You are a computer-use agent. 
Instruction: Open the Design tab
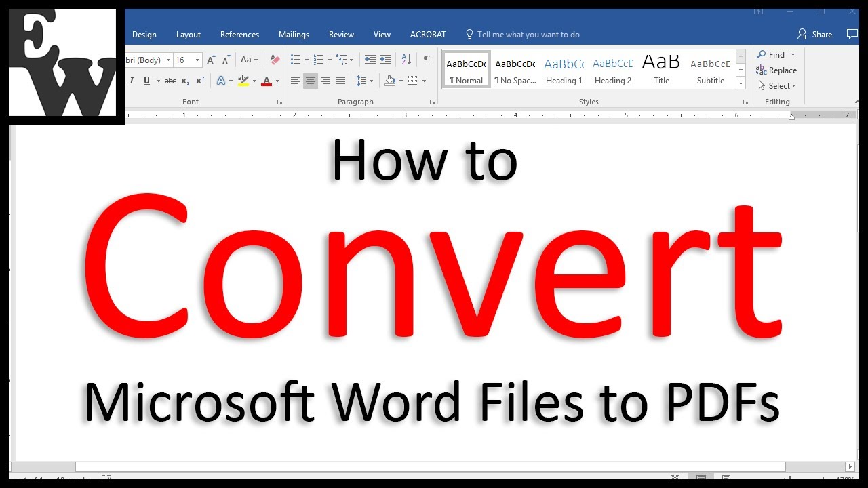(x=144, y=35)
